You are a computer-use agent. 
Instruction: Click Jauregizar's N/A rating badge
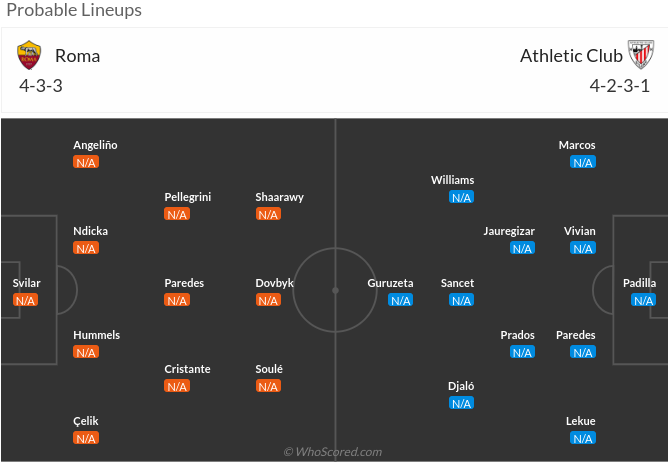(x=522, y=248)
